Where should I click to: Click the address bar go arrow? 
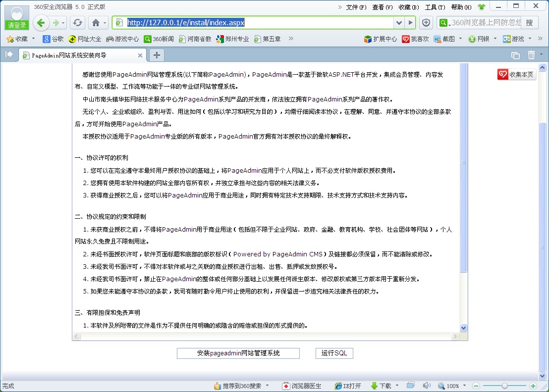point(410,23)
